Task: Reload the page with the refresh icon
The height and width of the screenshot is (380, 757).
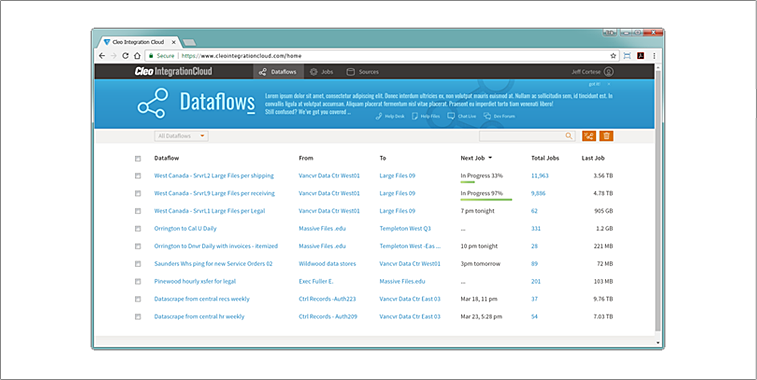Action: [126, 56]
